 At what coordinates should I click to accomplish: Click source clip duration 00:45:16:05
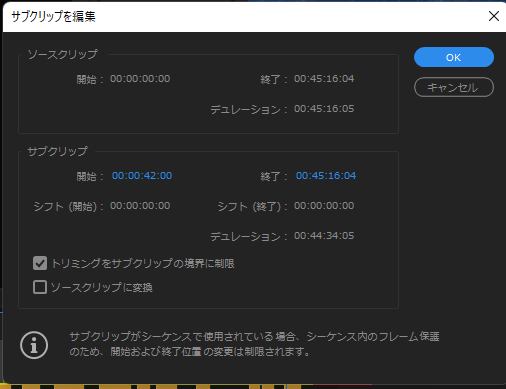[324, 109]
